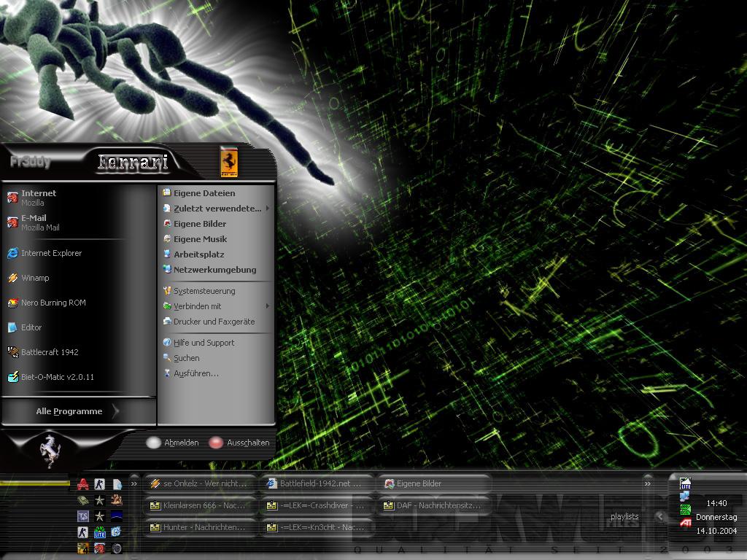Click the green DSL tray icon
The width and height of the screenshot is (747, 560).
click(x=685, y=510)
